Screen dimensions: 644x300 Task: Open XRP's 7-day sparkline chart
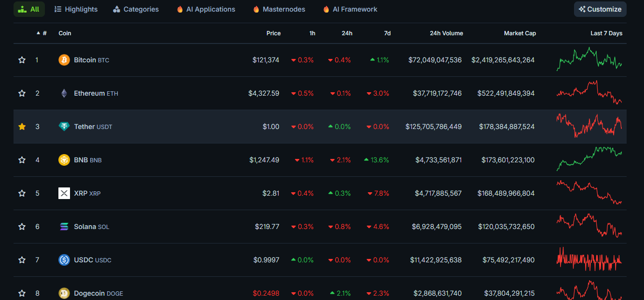click(x=589, y=192)
